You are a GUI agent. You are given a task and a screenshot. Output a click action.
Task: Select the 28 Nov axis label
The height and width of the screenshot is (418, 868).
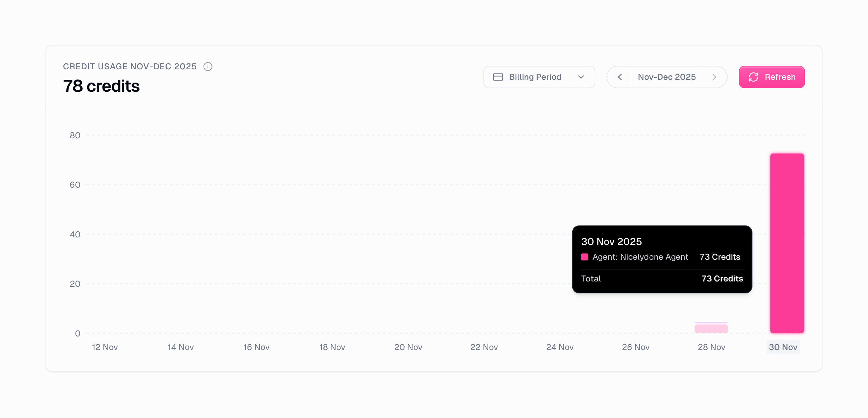[x=711, y=347]
